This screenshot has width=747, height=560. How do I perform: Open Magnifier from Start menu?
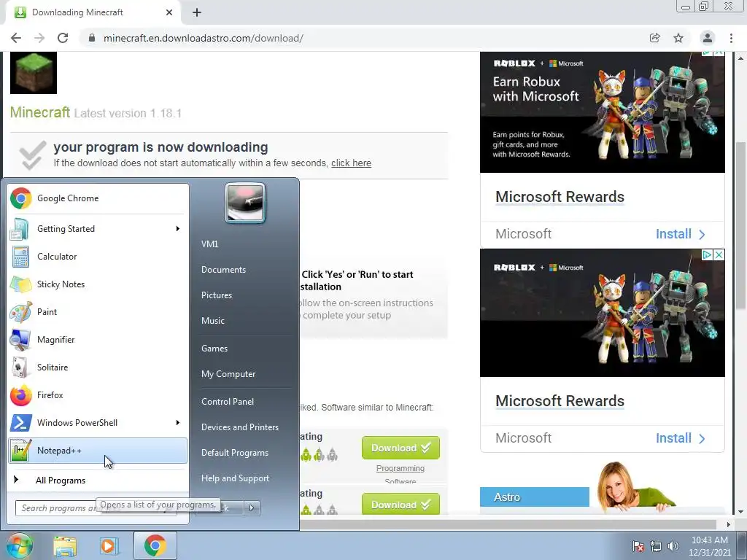click(98, 340)
